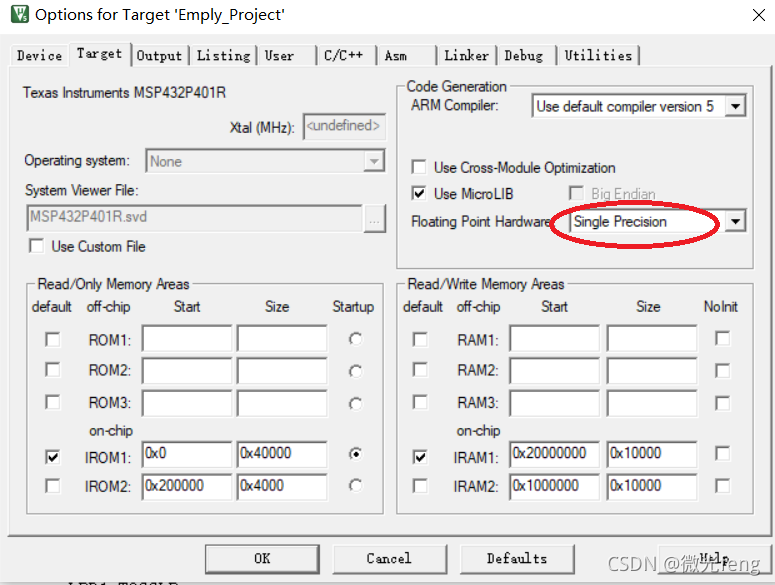
Task: Select the Target tab
Action: 99,53
